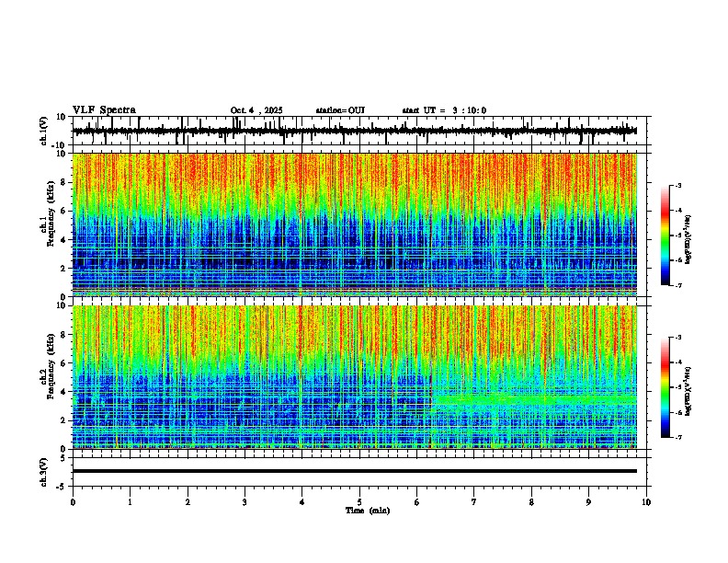Click the date text "Oct. 4, 2025"

[x=256, y=110]
